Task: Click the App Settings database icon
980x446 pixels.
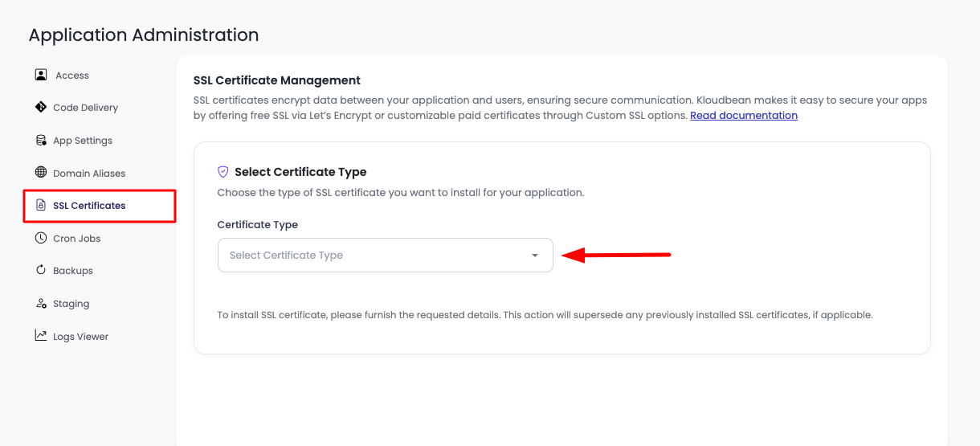Action: point(41,140)
